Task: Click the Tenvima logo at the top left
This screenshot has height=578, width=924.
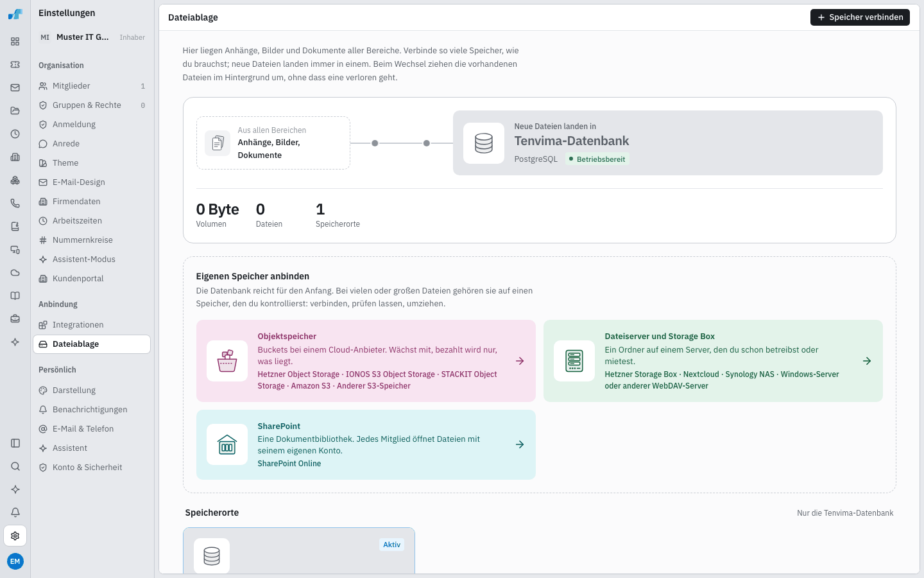Action: pos(15,14)
